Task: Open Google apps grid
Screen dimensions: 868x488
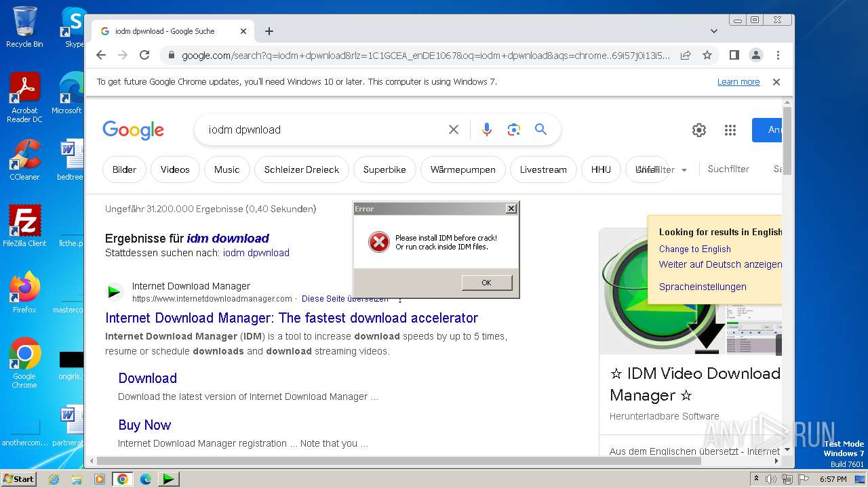Action: (x=730, y=130)
